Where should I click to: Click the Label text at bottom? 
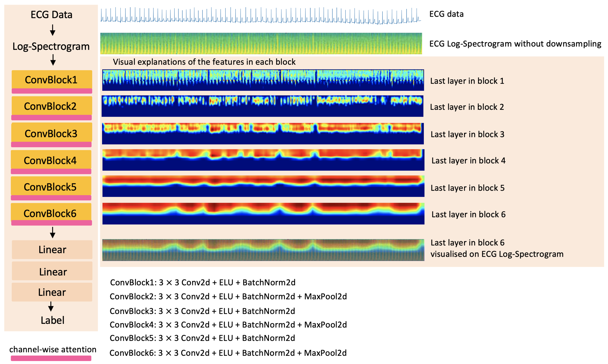click(52, 320)
